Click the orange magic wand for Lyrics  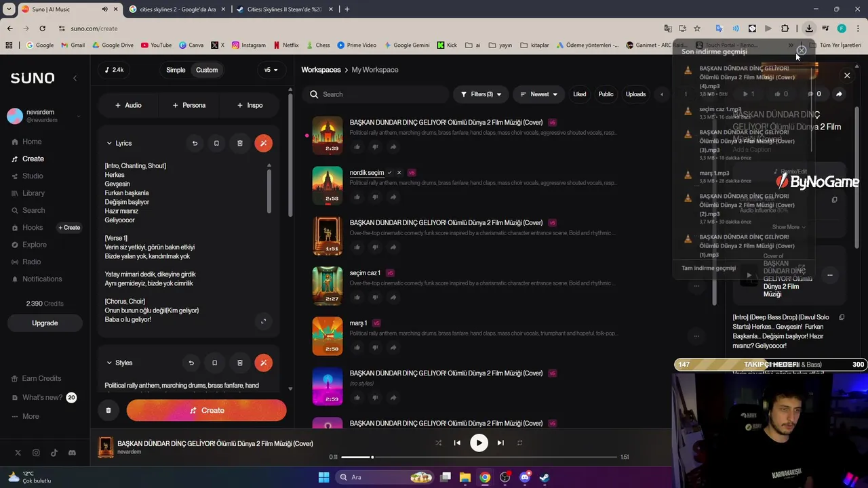click(x=263, y=143)
